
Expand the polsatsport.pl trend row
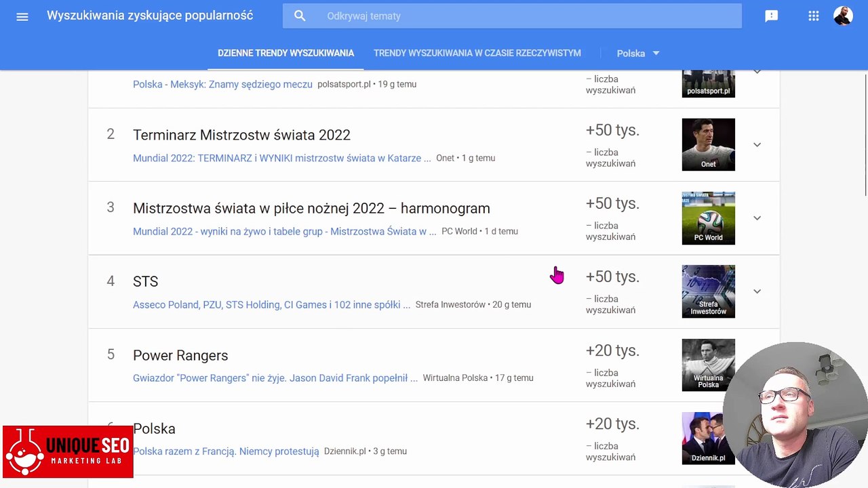click(757, 72)
